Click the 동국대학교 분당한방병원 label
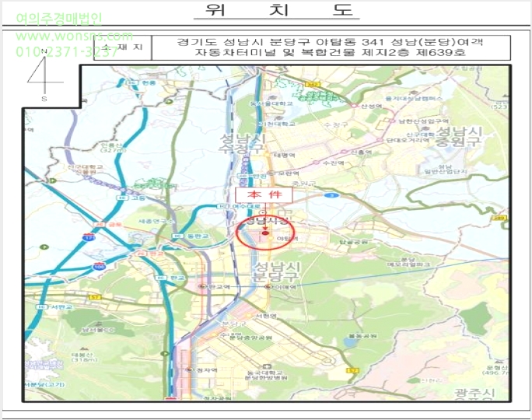 click(x=267, y=375)
